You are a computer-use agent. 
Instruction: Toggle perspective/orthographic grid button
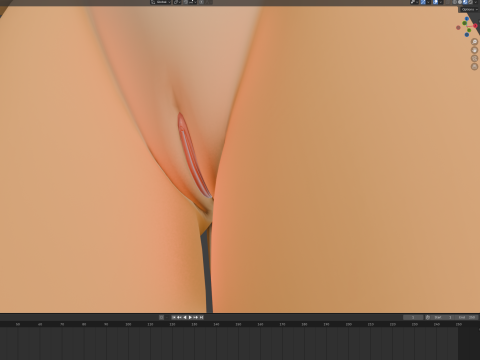[x=474, y=67]
